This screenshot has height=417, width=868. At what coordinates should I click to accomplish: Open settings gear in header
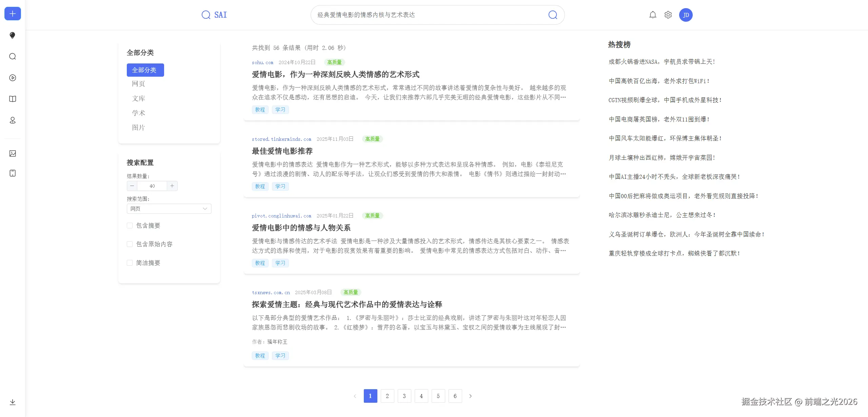pyautogui.click(x=668, y=15)
